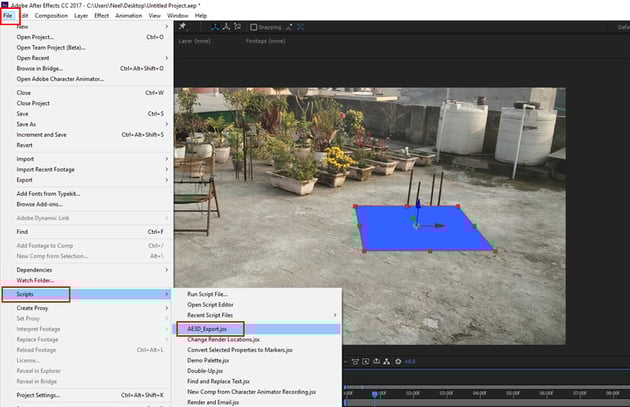Expand the New submenu arrow
The height and width of the screenshot is (407, 630).
pos(166,27)
